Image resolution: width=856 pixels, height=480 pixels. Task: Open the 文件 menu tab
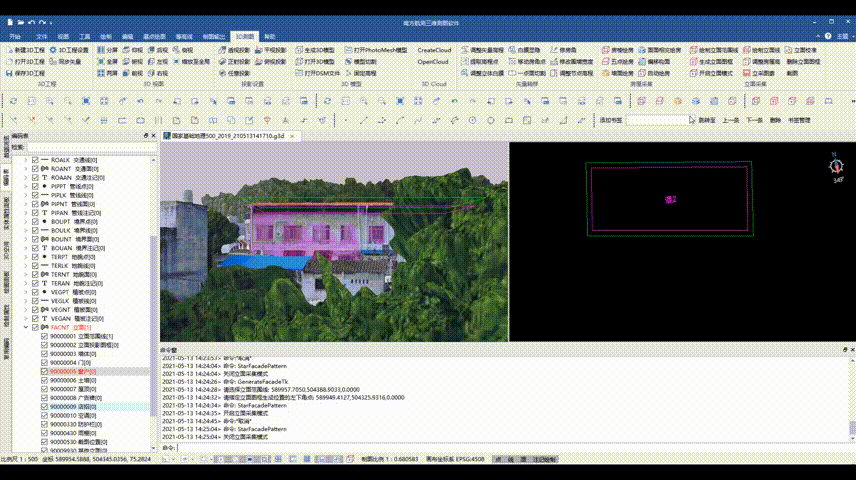(41, 36)
